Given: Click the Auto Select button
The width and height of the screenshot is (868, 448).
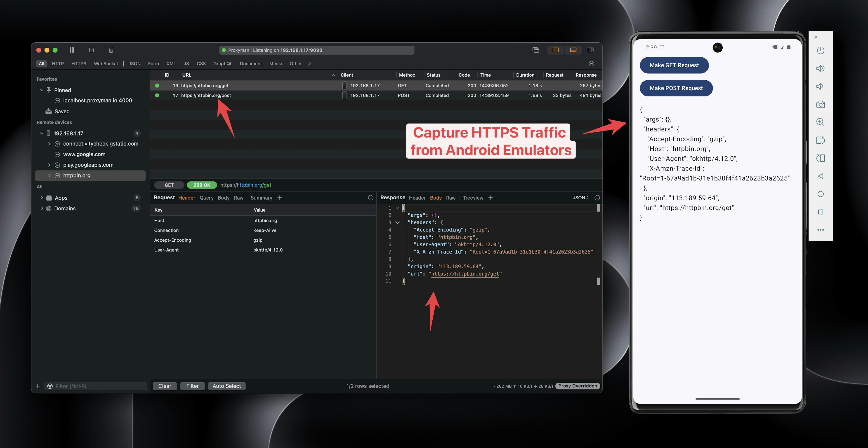Looking at the screenshot, I should point(226,386).
